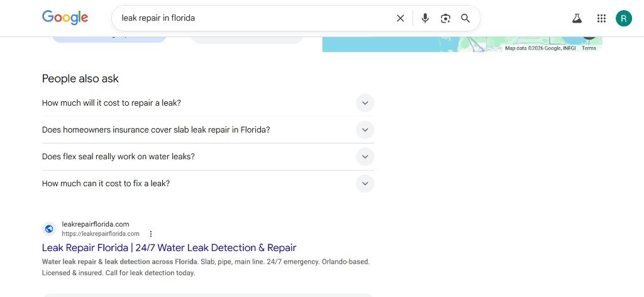The width and height of the screenshot is (644, 297).
Task: Open Google apps grid icon
Action: (x=601, y=18)
